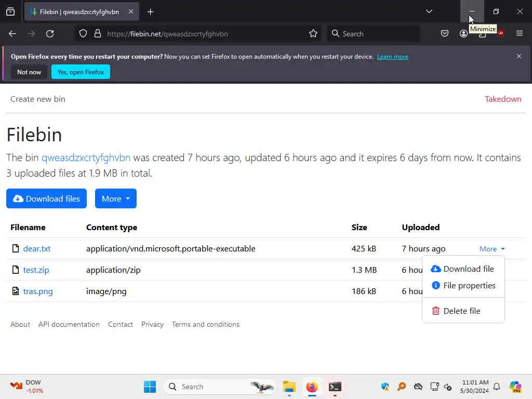
Task: Reload the Filebin page
Action: pos(50,34)
